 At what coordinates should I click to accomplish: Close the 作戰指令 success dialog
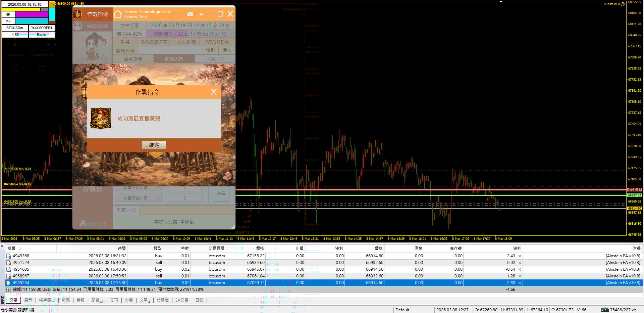(x=214, y=92)
